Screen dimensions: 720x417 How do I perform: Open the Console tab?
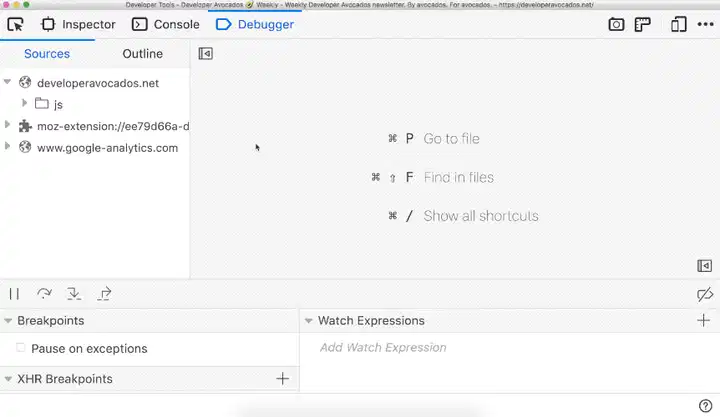click(x=166, y=24)
